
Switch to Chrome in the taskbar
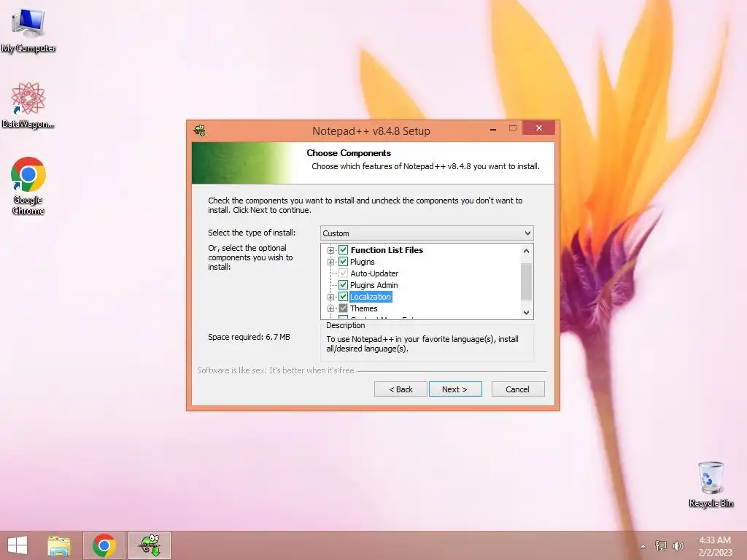pos(104,545)
